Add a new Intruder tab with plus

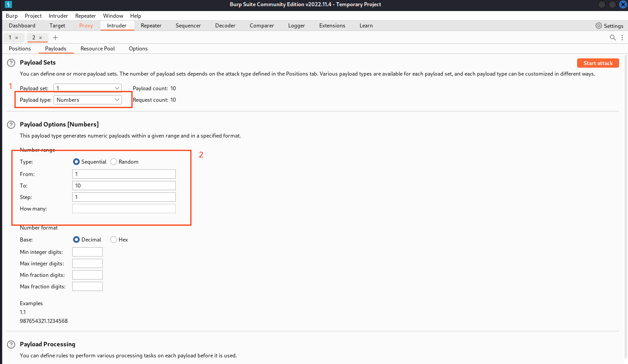tap(55, 38)
